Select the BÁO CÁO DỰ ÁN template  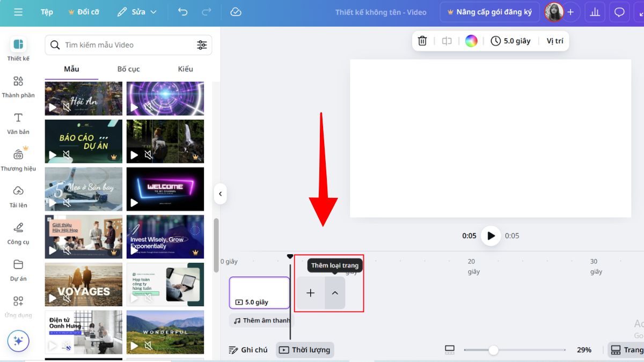84,142
